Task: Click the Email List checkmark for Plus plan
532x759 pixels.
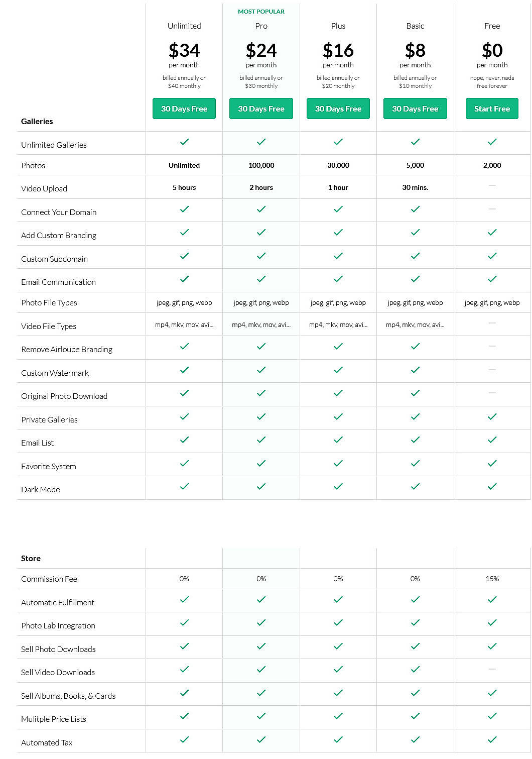Action: 338,440
